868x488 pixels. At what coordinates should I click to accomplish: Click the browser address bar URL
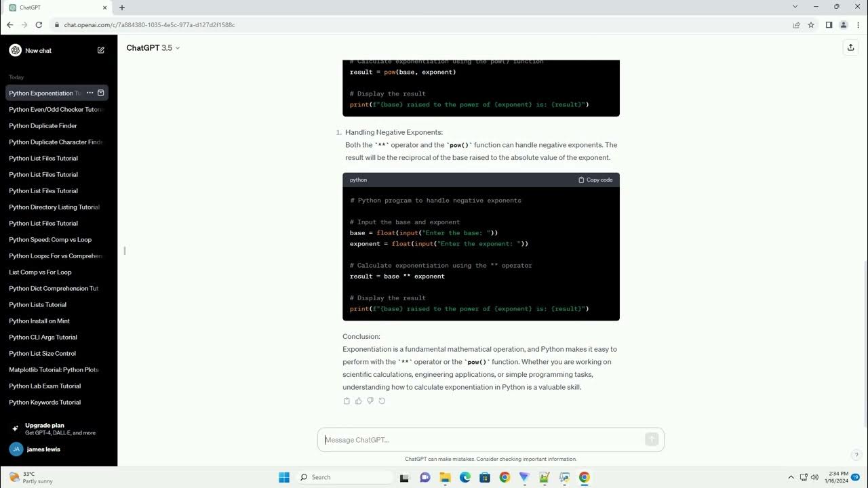(x=149, y=25)
